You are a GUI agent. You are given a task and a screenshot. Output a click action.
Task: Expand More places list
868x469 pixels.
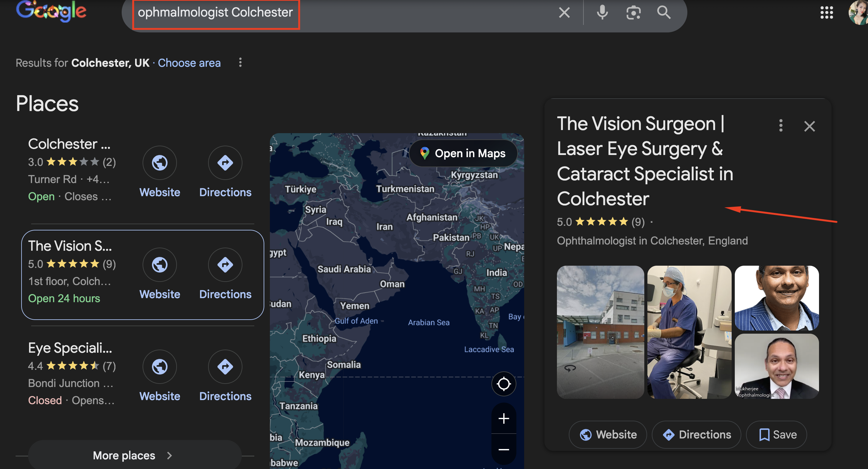tap(134, 455)
